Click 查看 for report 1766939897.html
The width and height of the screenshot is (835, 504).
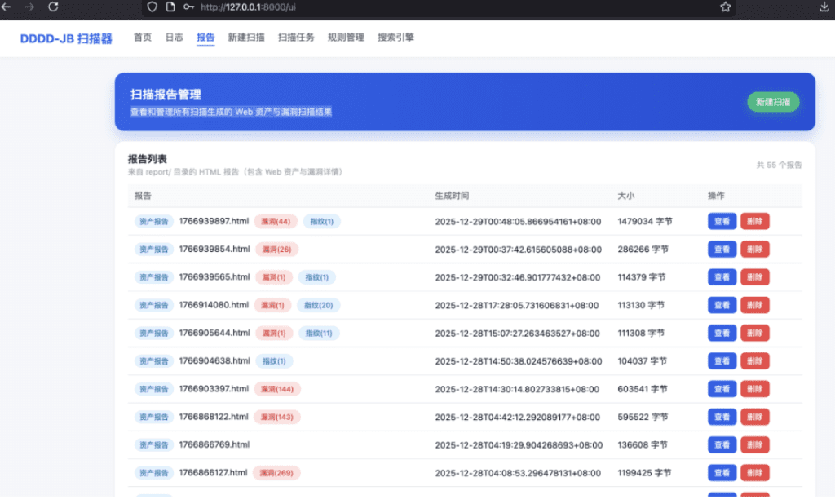[x=721, y=221]
